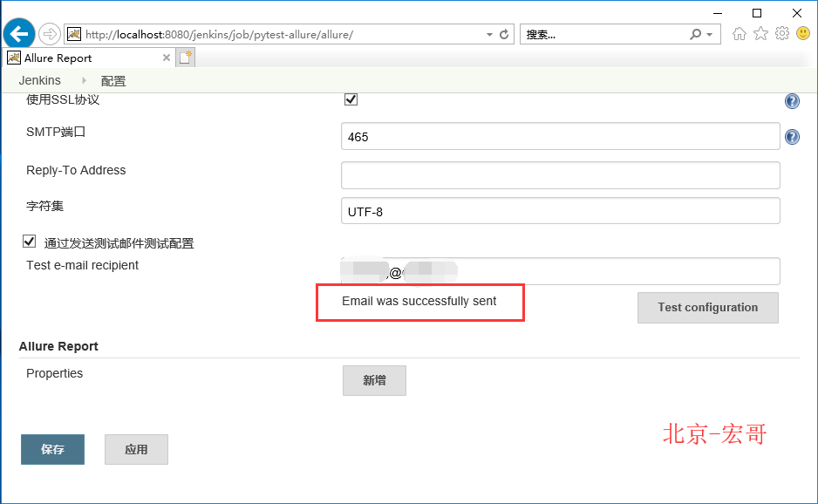Click the smiley feedback icon

click(x=801, y=34)
